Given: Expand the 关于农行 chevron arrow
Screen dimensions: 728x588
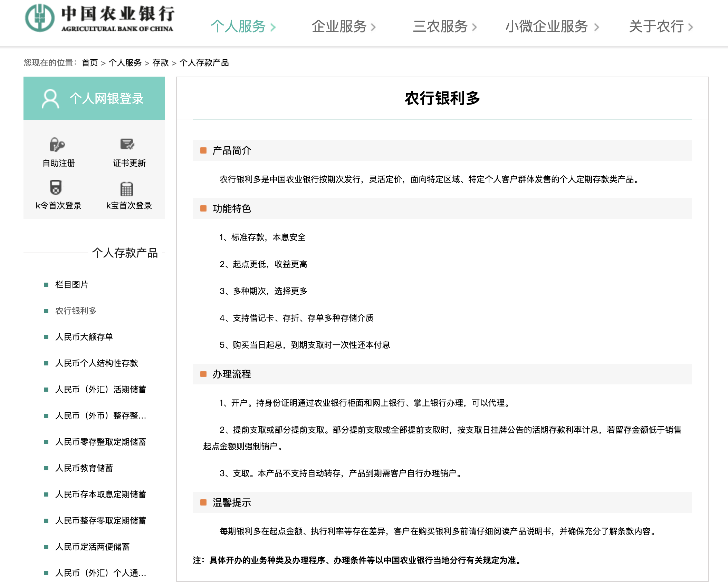Looking at the screenshot, I should pyautogui.click(x=690, y=27).
